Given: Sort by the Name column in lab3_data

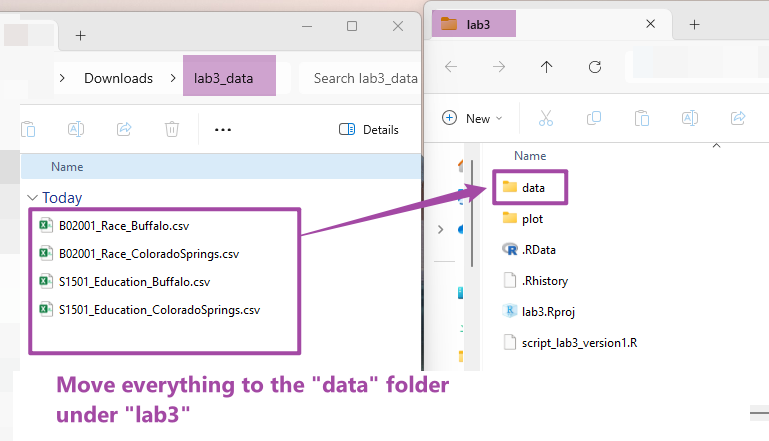Looking at the screenshot, I should click(x=67, y=167).
